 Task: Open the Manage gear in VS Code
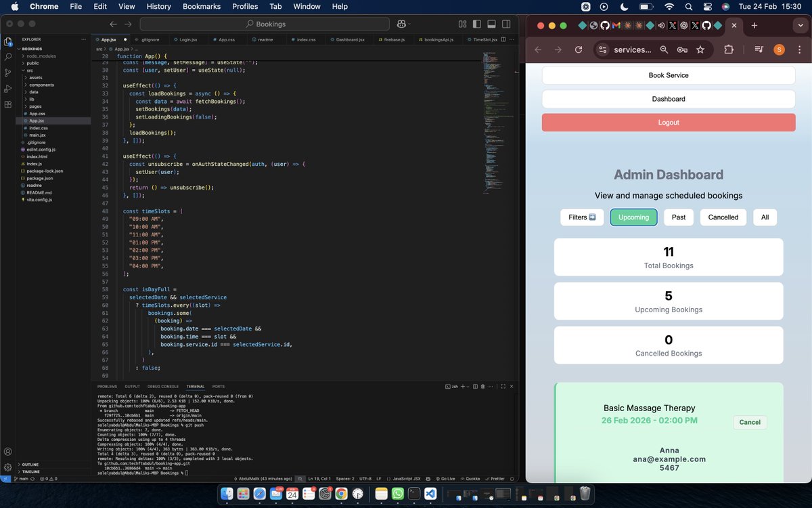tap(8, 467)
